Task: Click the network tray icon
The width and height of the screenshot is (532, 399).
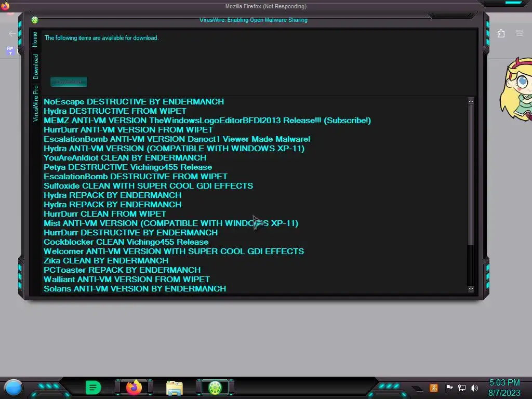Action: 461,388
